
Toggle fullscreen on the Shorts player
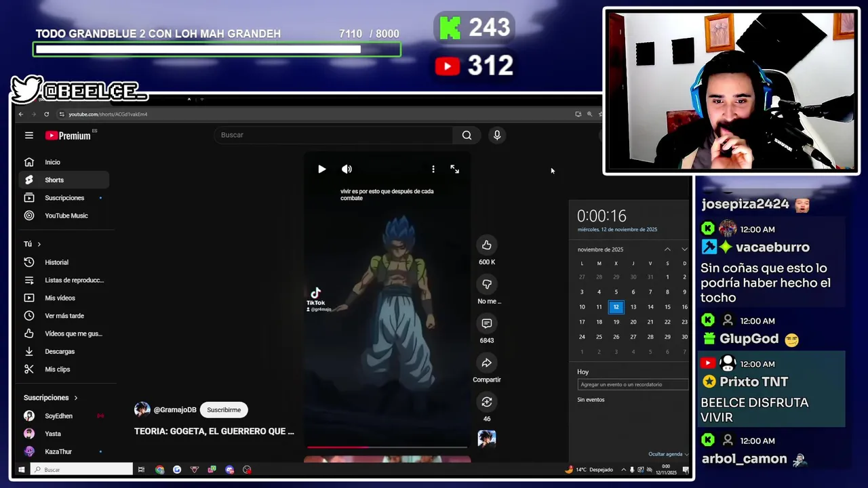tap(455, 169)
